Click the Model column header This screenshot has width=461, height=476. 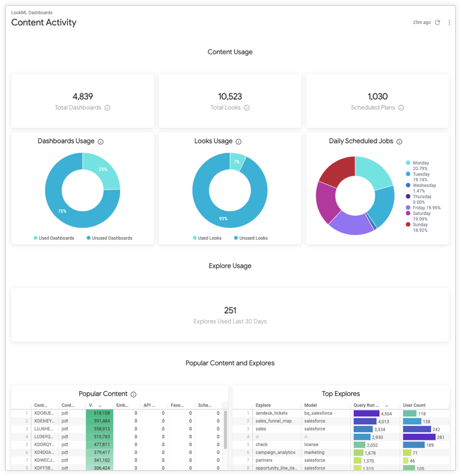click(310, 405)
